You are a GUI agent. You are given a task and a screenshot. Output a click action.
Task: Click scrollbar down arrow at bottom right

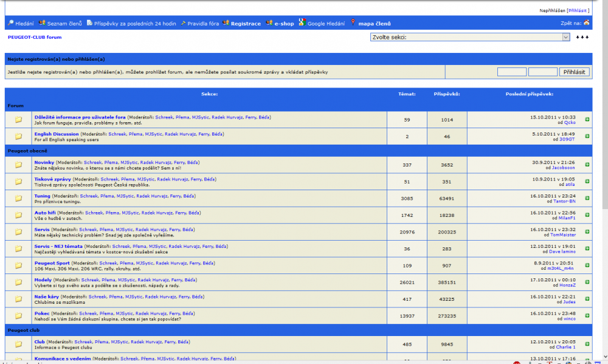(606, 357)
